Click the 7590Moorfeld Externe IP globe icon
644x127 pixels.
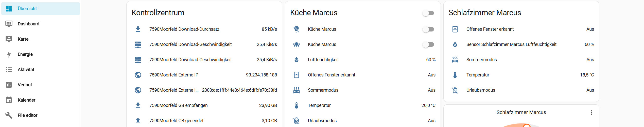tap(138, 75)
